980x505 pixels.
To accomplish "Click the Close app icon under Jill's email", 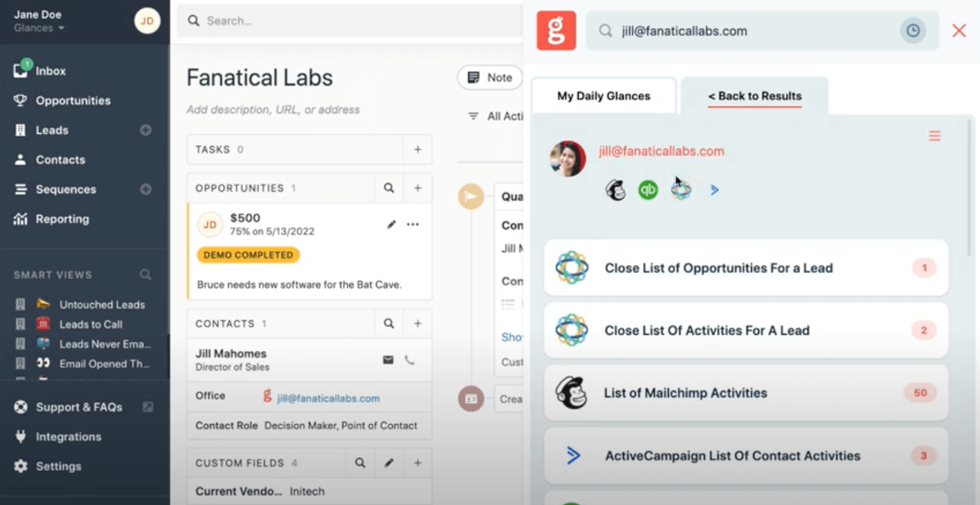I will tap(681, 190).
